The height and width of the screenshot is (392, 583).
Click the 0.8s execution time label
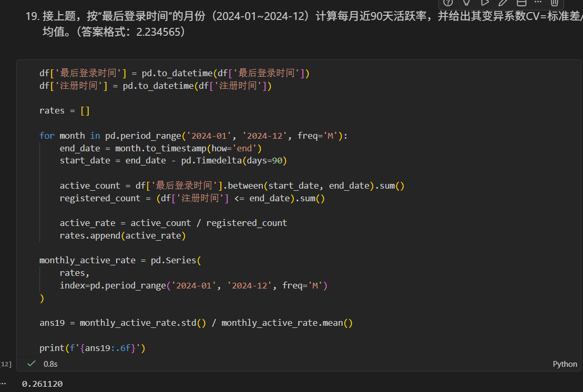[x=50, y=364]
